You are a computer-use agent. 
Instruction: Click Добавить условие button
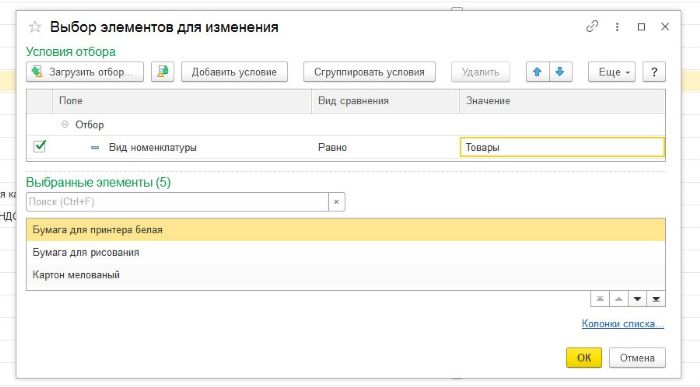pos(234,72)
